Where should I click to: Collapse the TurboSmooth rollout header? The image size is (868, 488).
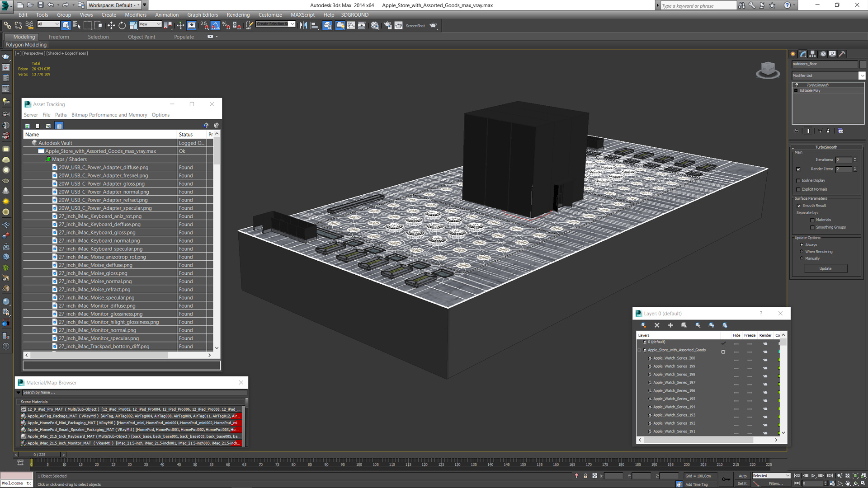tap(826, 147)
